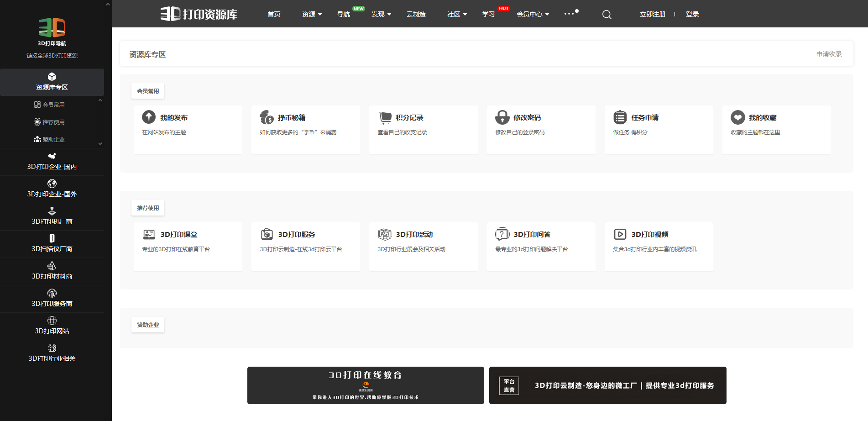The image size is (868, 421).
Task: Click the 我的收藏 heart icon
Action: click(x=737, y=117)
